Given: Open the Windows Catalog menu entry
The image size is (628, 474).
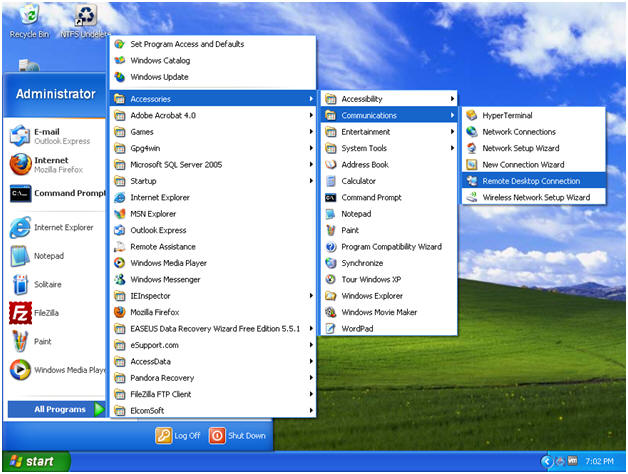Looking at the screenshot, I should 213,61.
